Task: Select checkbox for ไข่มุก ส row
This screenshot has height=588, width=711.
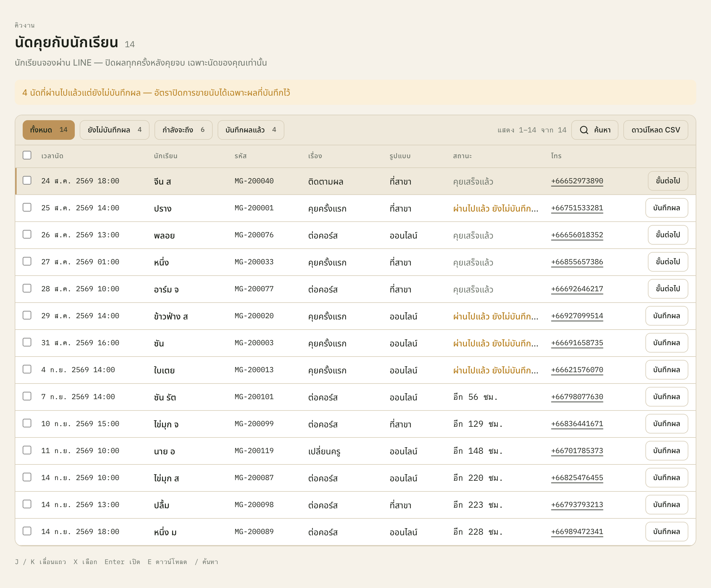Action: (x=27, y=477)
